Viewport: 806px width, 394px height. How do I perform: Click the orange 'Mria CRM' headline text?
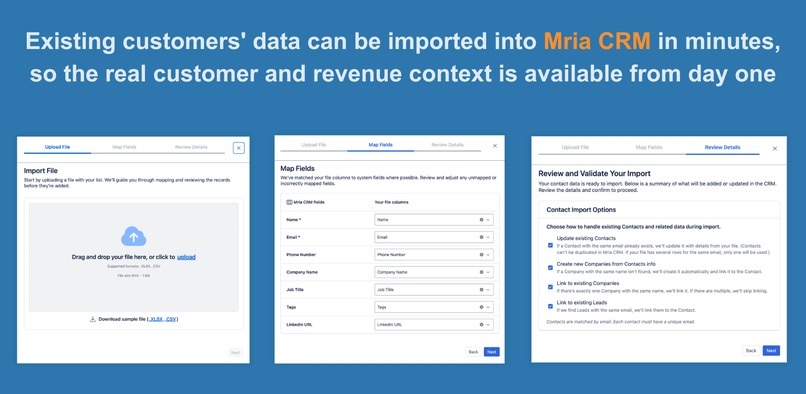point(597,41)
